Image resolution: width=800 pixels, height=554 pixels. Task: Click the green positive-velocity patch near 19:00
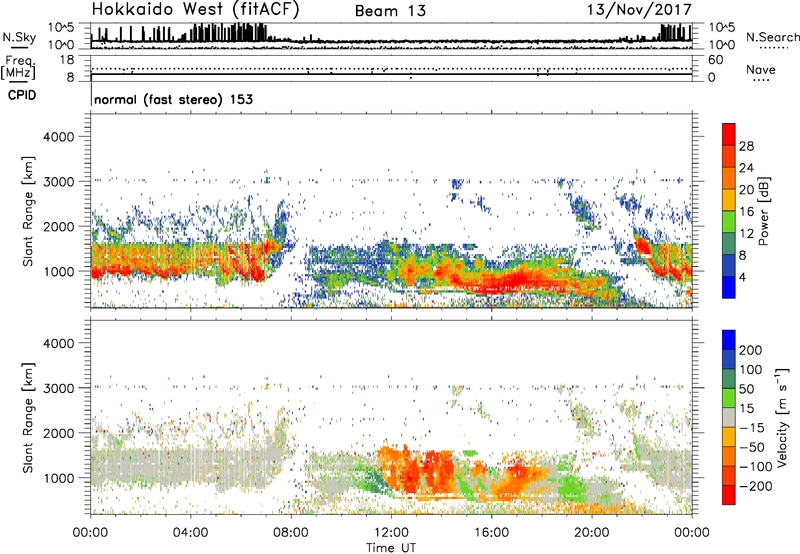coord(570,487)
